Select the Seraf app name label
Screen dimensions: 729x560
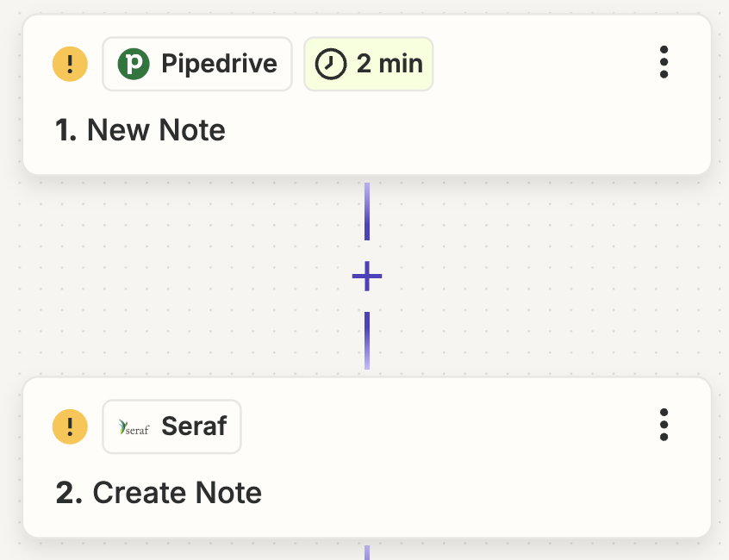195,426
